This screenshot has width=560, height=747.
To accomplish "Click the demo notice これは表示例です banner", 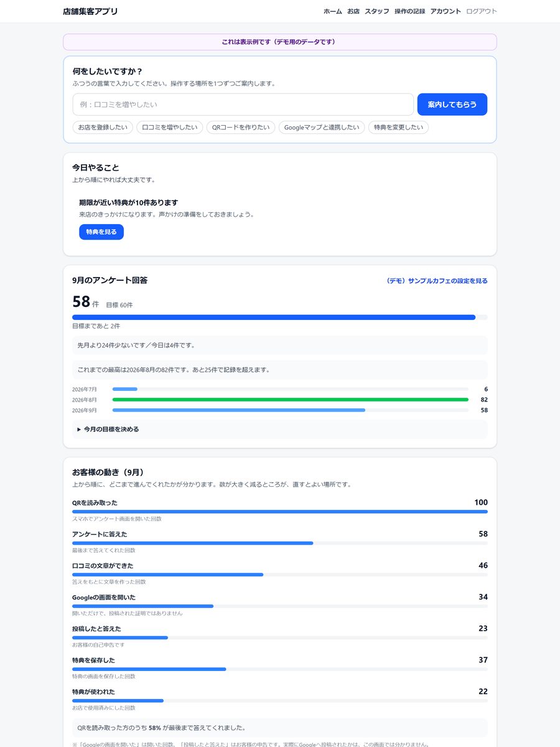I will (x=280, y=42).
